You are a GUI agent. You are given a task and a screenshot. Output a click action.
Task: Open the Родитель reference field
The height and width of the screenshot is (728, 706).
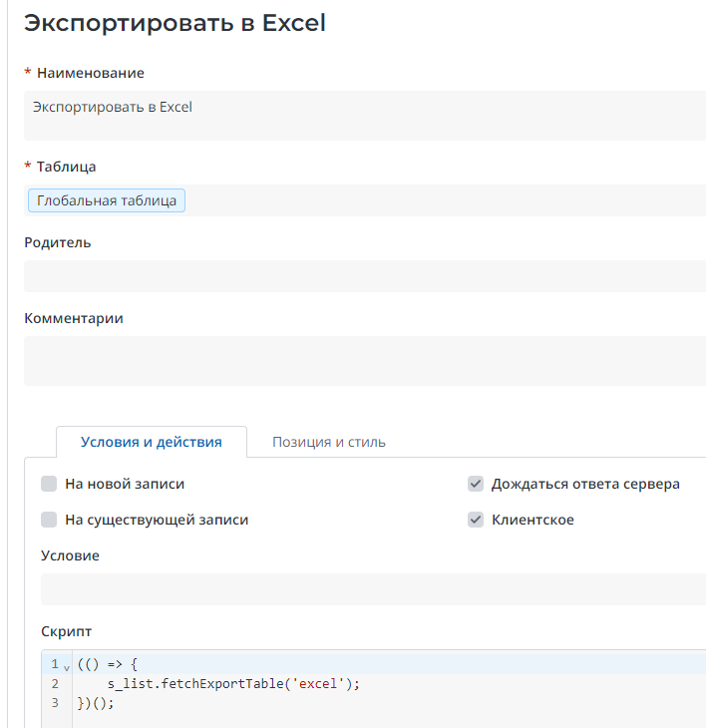364,276
